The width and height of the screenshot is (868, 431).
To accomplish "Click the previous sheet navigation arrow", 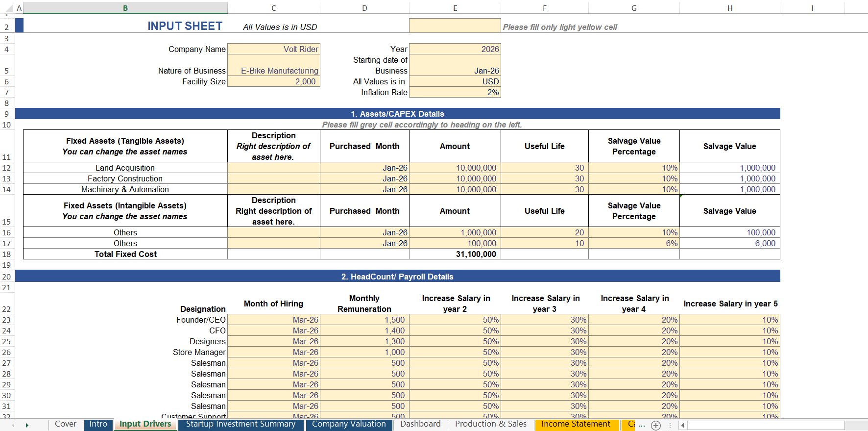I will 13,425.
